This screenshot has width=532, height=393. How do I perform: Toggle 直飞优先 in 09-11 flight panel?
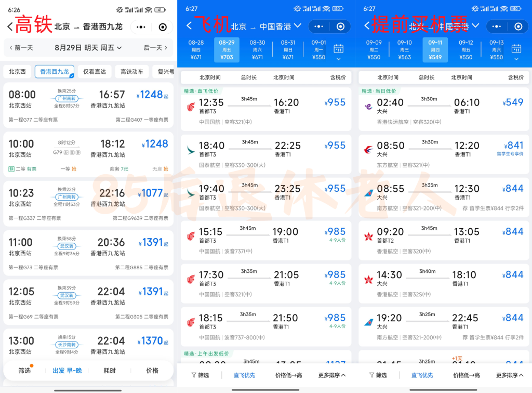[x=422, y=375]
